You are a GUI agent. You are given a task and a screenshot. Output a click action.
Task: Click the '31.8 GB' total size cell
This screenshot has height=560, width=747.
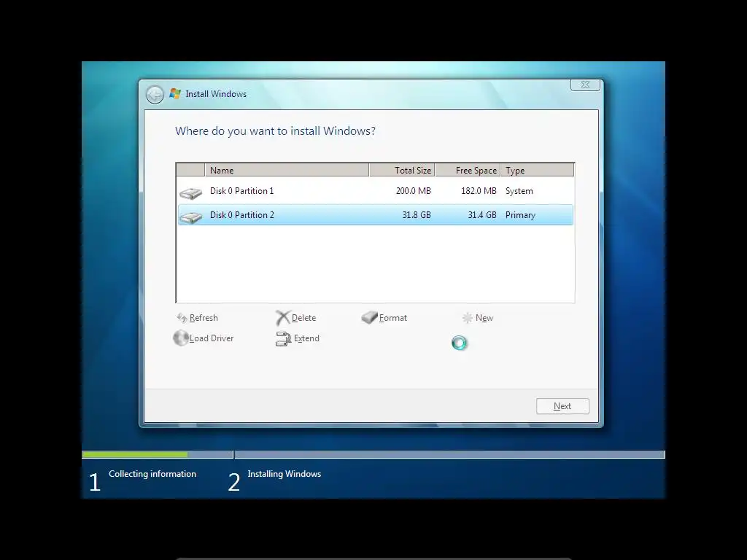(x=417, y=215)
